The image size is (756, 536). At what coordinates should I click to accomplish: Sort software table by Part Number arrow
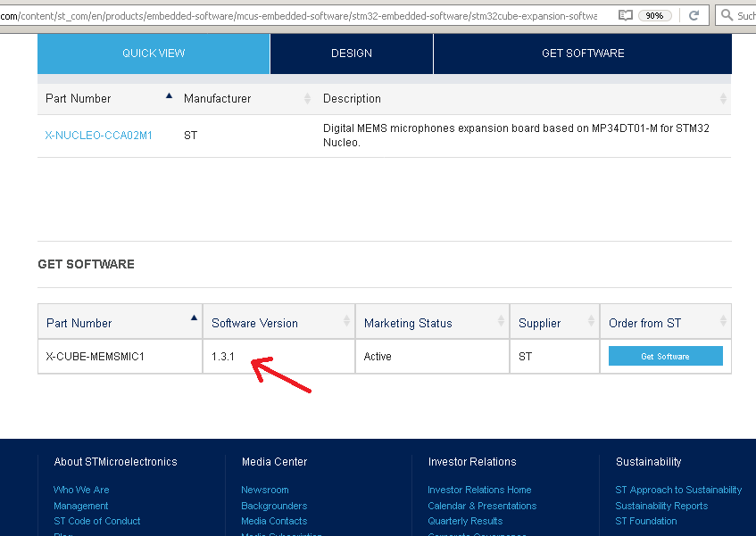(x=194, y=317)
